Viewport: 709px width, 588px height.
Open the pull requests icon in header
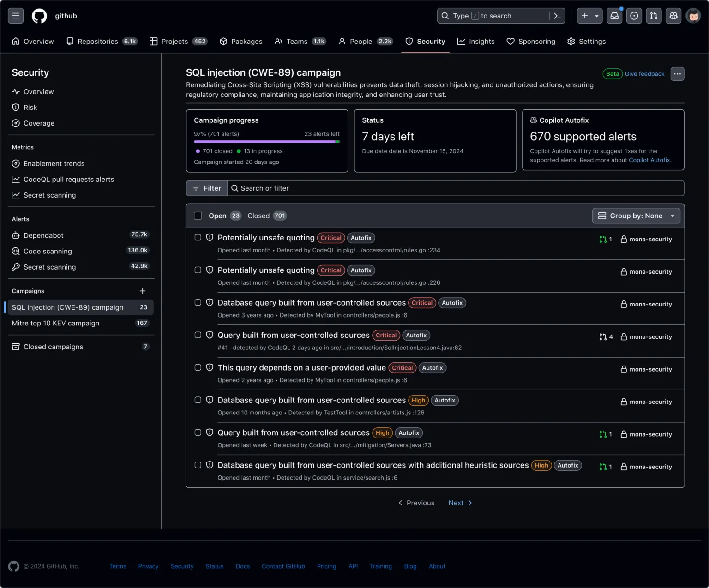(x=654, y=16)
